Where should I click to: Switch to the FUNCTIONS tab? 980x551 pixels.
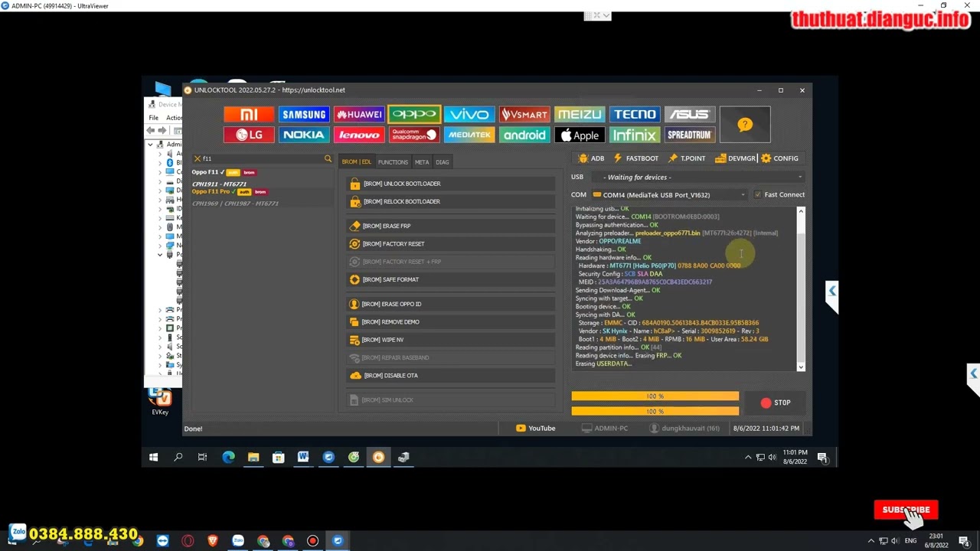coord(393,162)
